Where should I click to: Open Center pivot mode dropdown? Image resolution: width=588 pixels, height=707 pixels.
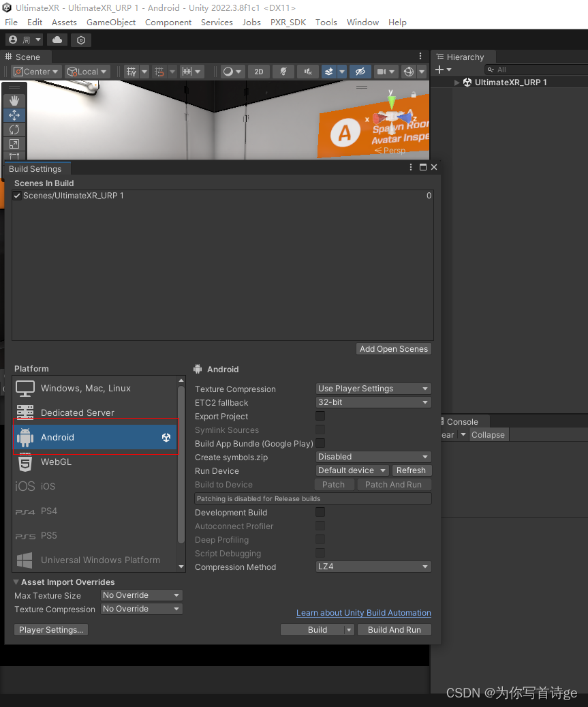pos(36,71)
